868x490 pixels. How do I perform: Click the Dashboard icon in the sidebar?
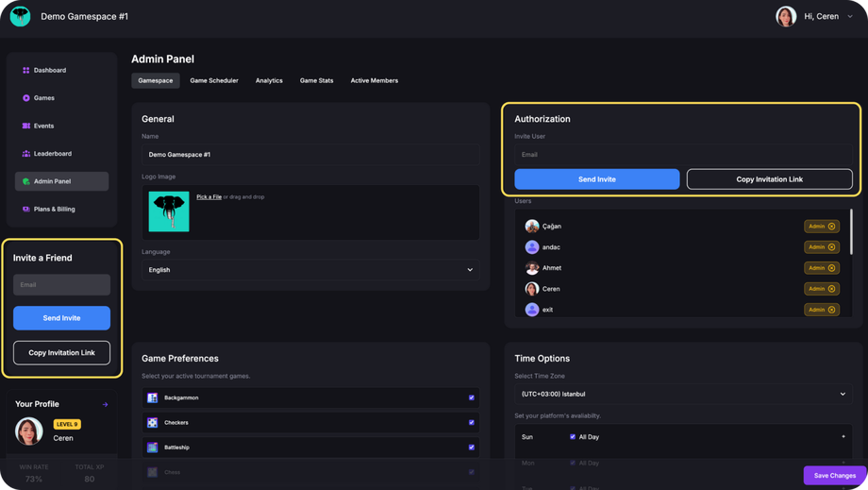coord(26,70)
